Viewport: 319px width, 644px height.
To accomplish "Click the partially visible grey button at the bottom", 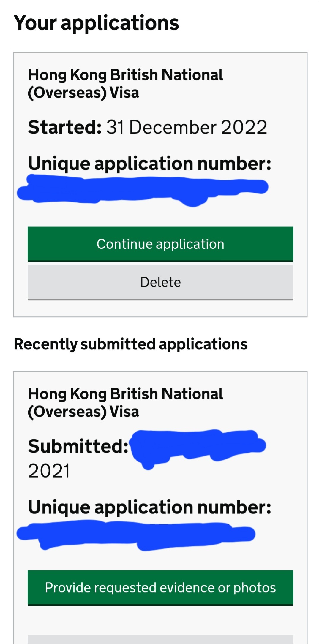I will 160,640.
